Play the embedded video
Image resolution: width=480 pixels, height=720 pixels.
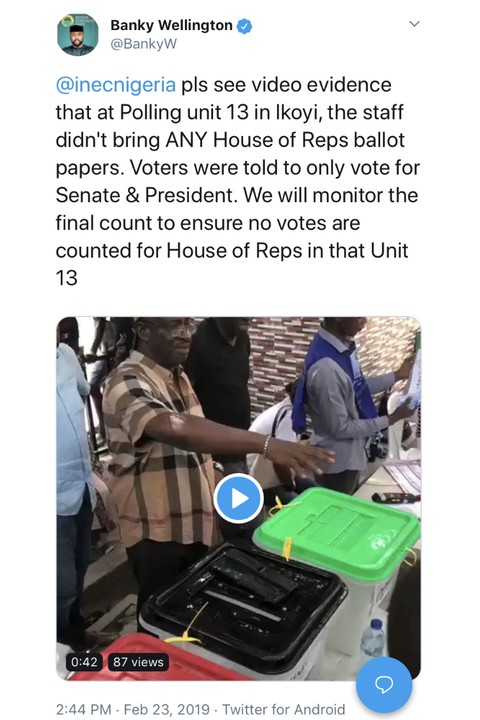(238, 499)
